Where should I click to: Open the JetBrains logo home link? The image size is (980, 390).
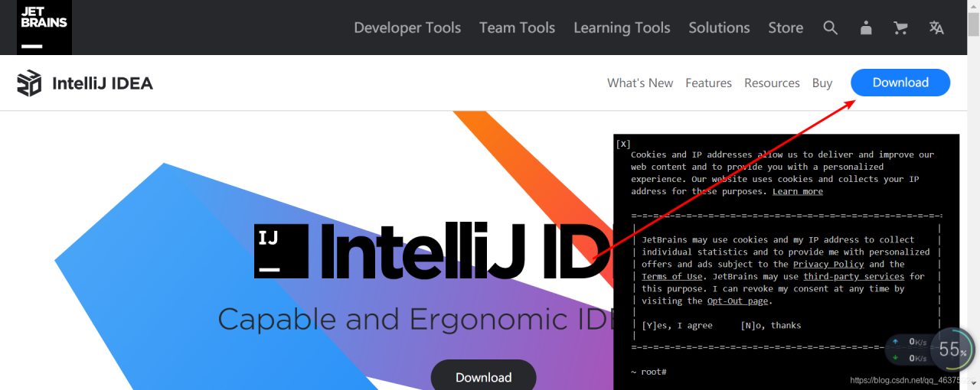click(44, 28)
